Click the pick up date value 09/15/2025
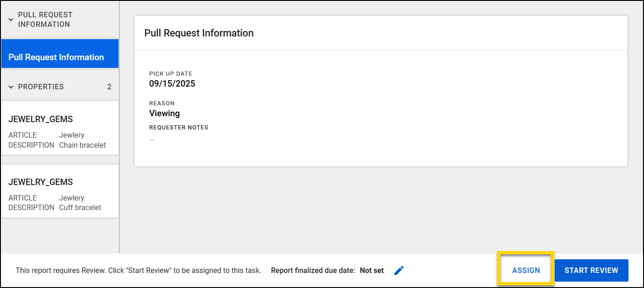644x288 pixels. coord(172,84)
